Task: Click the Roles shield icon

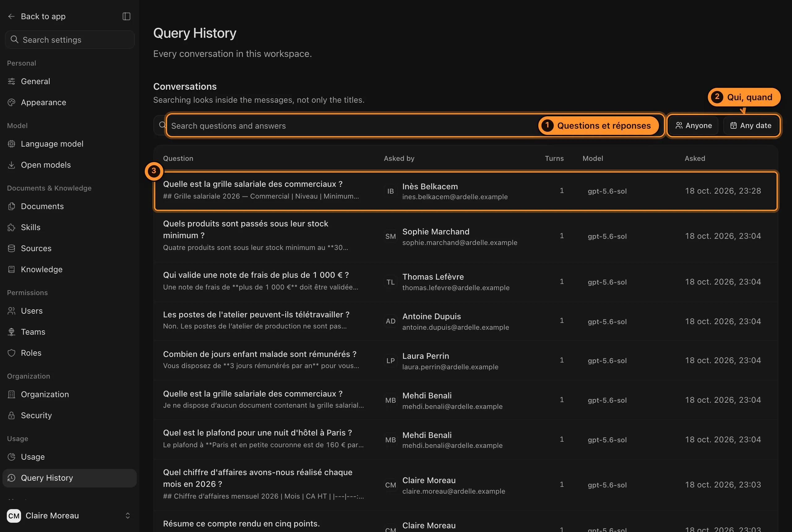Action: tap(11, 353)
